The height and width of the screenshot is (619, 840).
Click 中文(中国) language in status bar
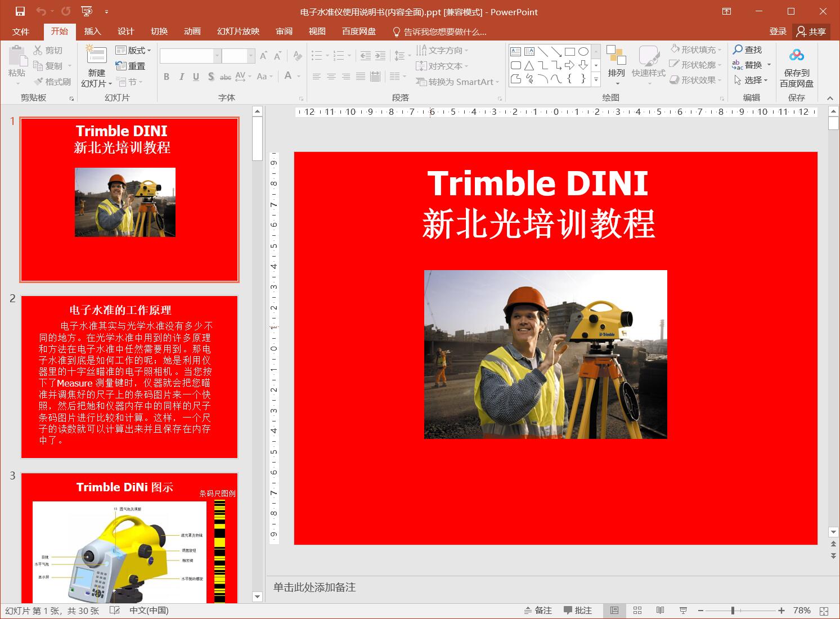149,611
